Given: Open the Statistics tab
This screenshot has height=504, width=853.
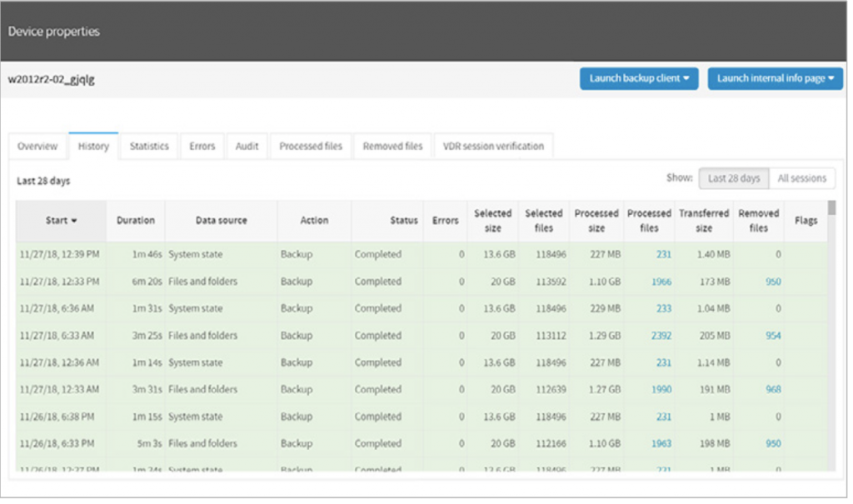Looking at the screenshot, I should (x=149, y=146).
